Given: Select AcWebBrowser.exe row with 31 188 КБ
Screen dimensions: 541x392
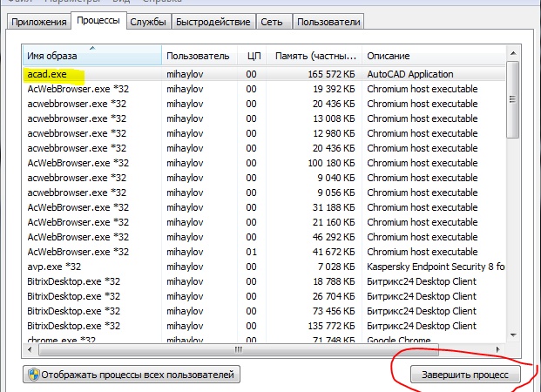Looking at the screenshot, I should point(264,207).
